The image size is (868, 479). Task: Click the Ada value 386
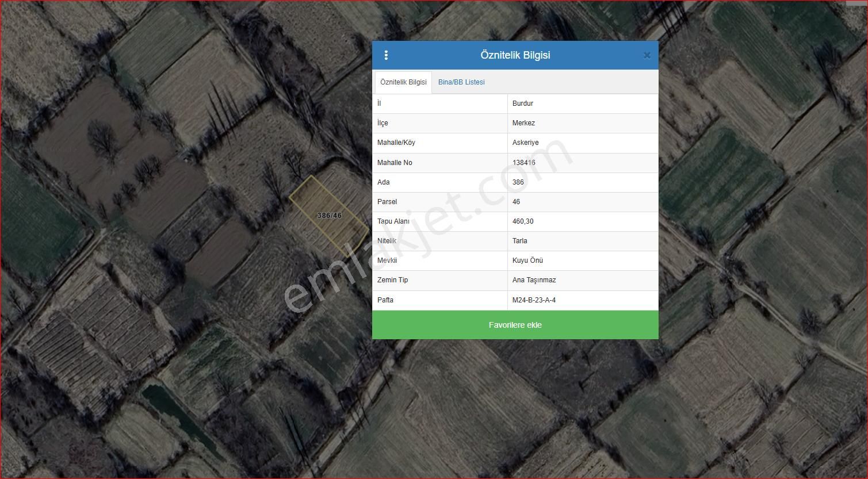[x=518, y=182]
